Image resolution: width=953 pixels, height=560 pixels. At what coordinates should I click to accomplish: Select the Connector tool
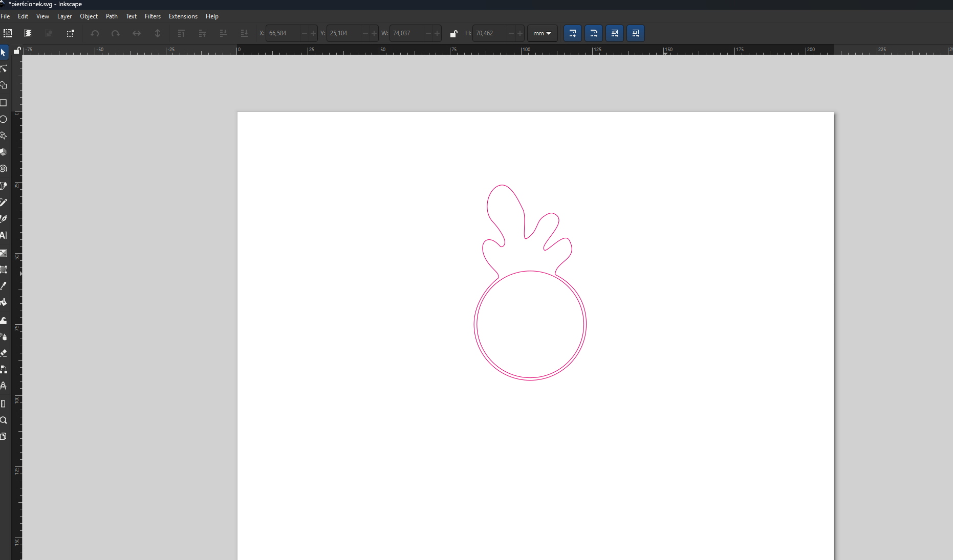click(4, 369)
